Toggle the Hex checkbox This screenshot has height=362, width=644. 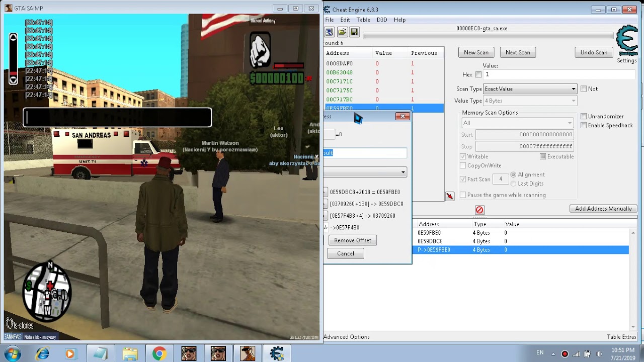[x=478, y=74]
